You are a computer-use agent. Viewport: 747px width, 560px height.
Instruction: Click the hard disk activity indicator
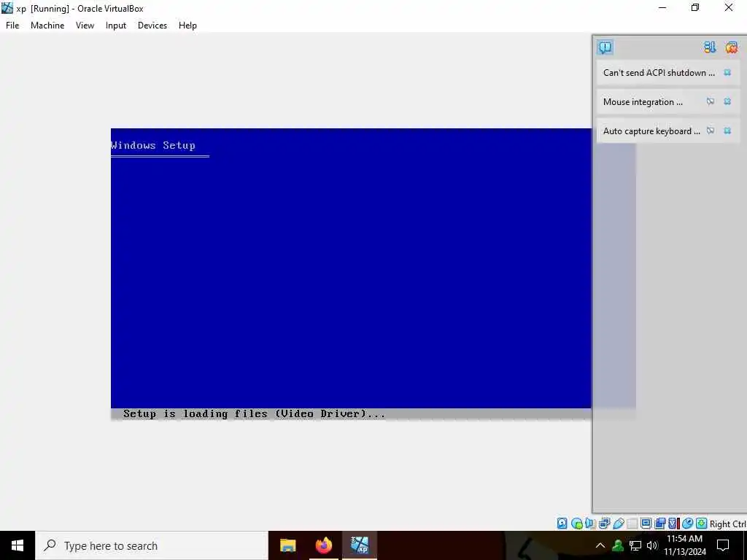tap(562, 524)
